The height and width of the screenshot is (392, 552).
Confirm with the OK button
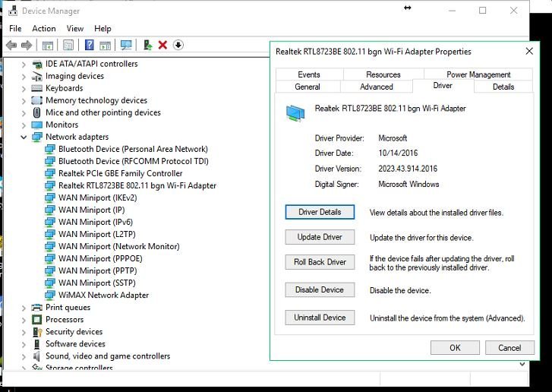[455, 348]
